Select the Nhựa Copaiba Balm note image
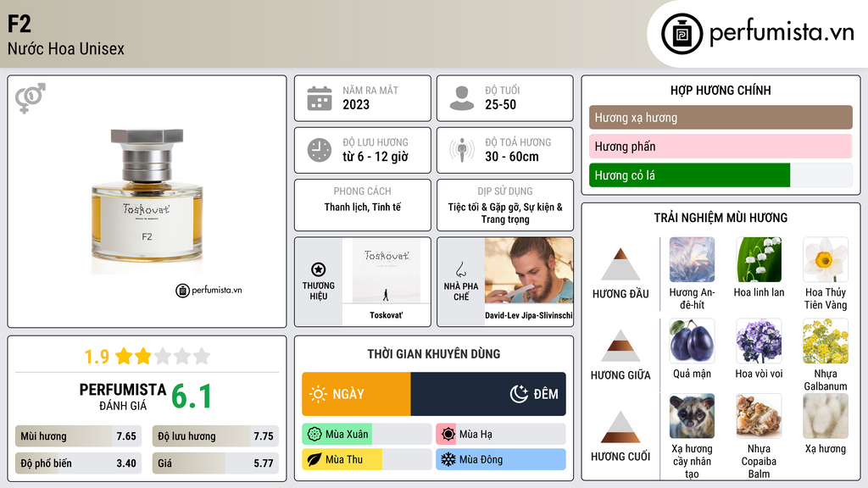868x488 pixels. (x=759, y=416)
